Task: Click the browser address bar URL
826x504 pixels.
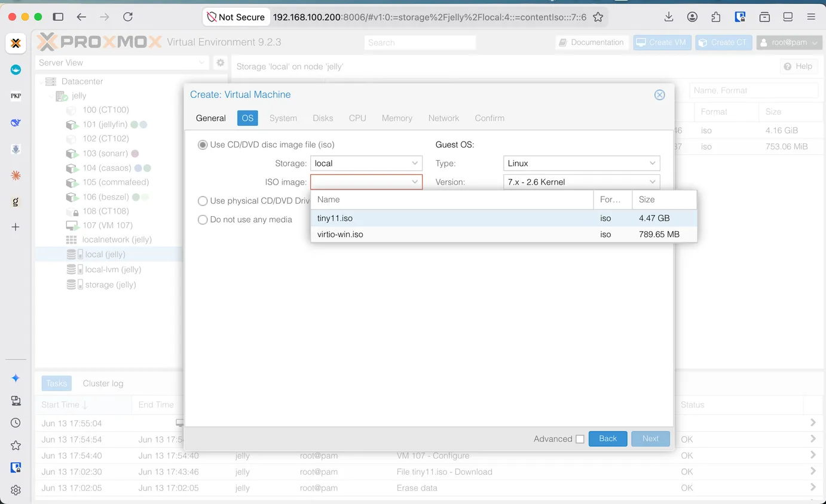Action: (x=429, y=17)
